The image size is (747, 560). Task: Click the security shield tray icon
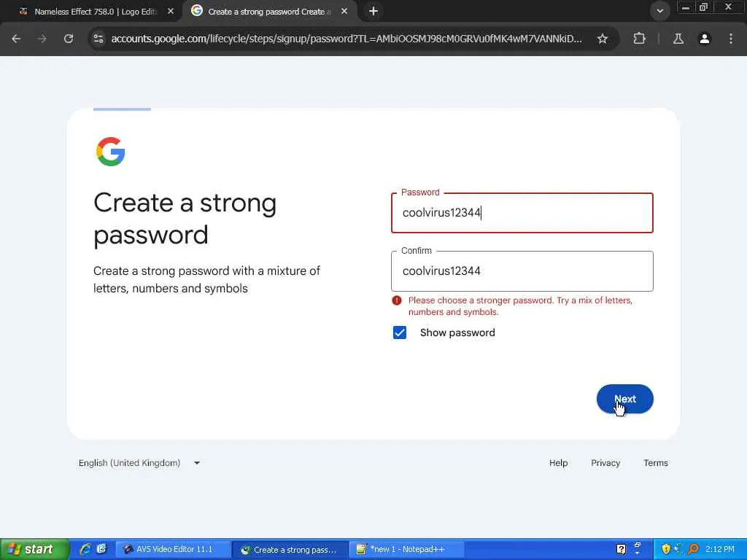(x=666, y=550)
